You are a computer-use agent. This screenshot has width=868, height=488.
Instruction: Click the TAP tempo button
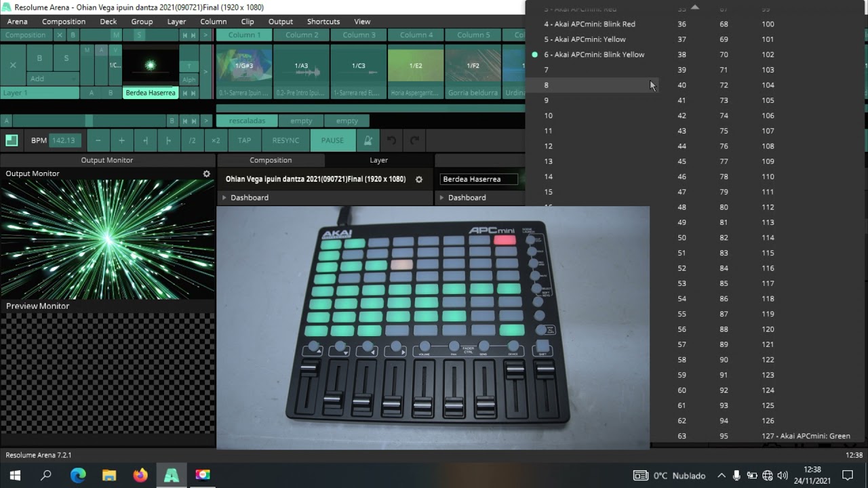244,140
